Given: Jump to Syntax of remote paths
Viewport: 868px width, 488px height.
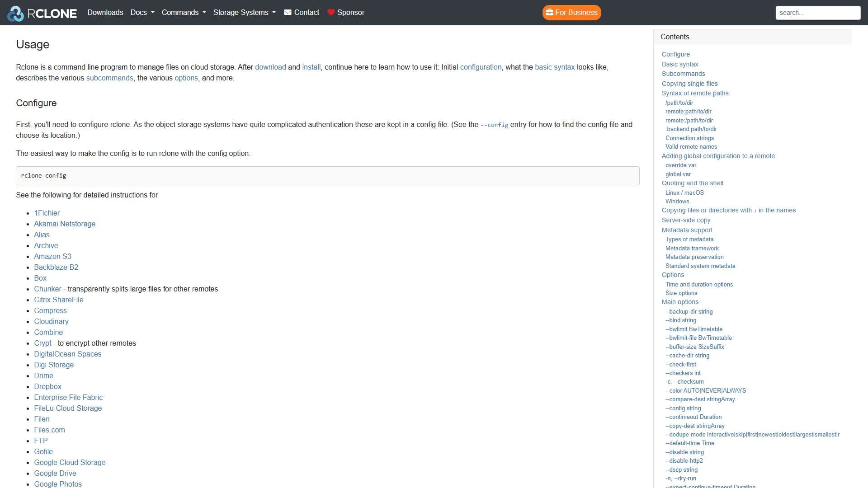Looking at the screenshot, I should point(695,93).
